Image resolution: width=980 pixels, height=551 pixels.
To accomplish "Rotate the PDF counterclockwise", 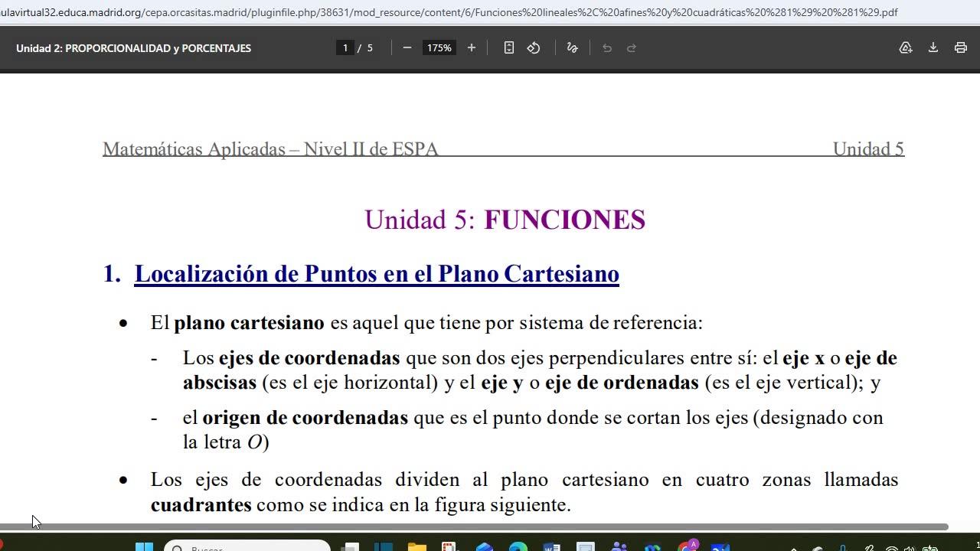I will tap(534, 47).
